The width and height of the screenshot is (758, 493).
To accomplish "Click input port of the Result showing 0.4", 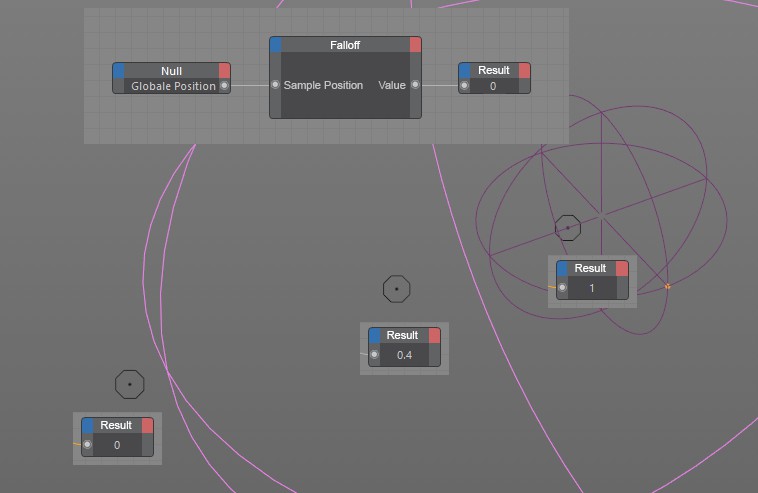I will (375, 355).
